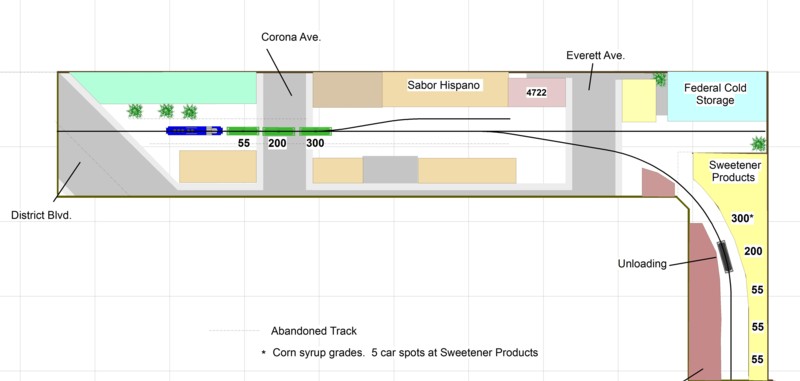
Task: Click the Abandoned Track legend entry
Action: tap(314, 331)
